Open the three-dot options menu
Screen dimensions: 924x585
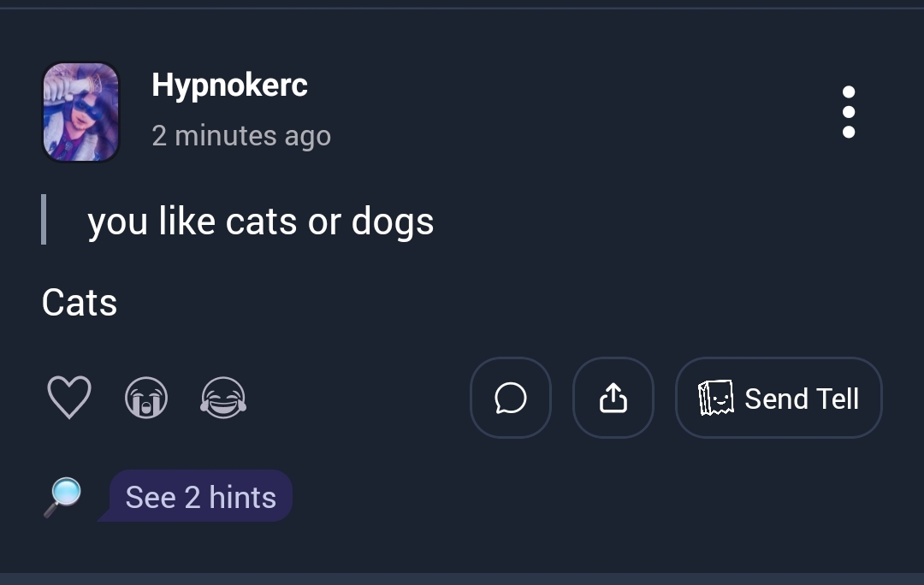848,112
